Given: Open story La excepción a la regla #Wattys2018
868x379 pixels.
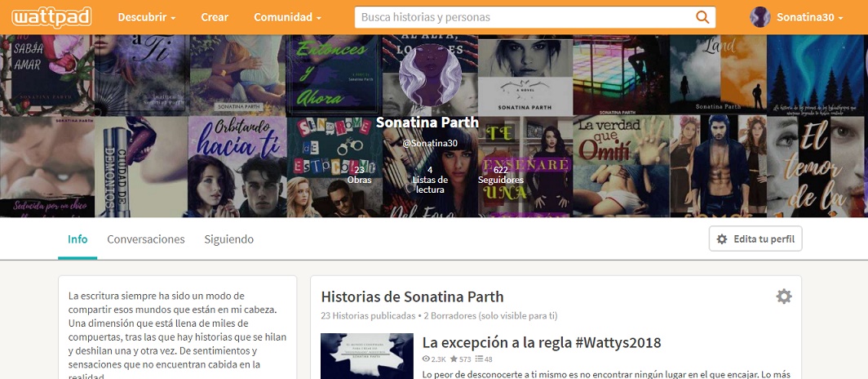Looking at the screenshot, I should (x=542, y=342).
